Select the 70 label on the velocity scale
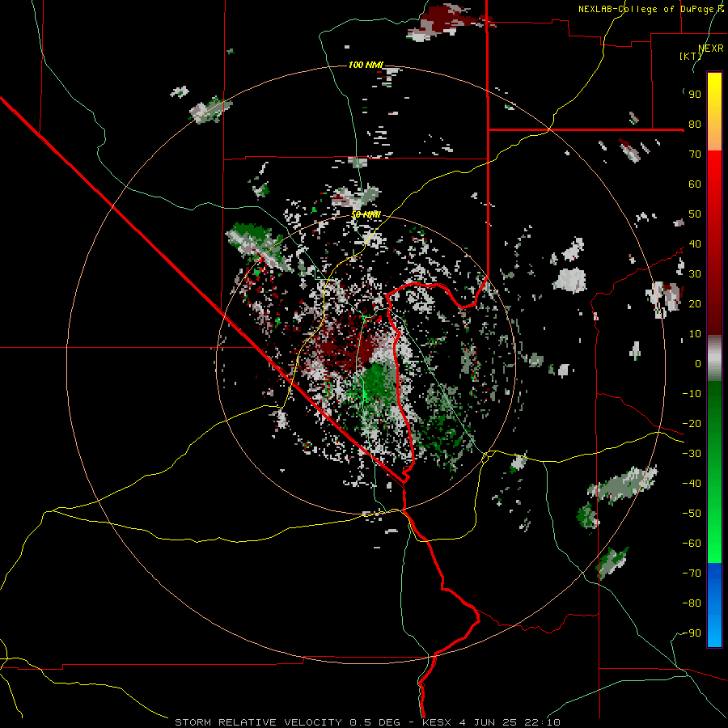 click(x=695, y=154)
